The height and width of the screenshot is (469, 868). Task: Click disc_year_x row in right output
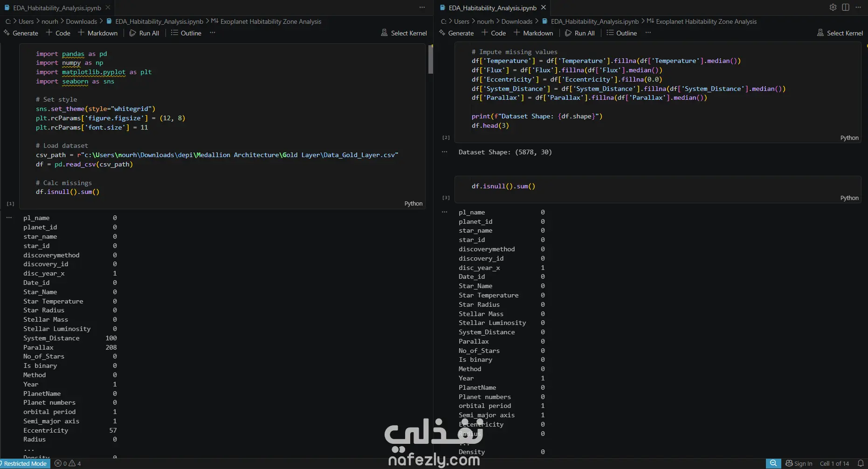point(502,268)
